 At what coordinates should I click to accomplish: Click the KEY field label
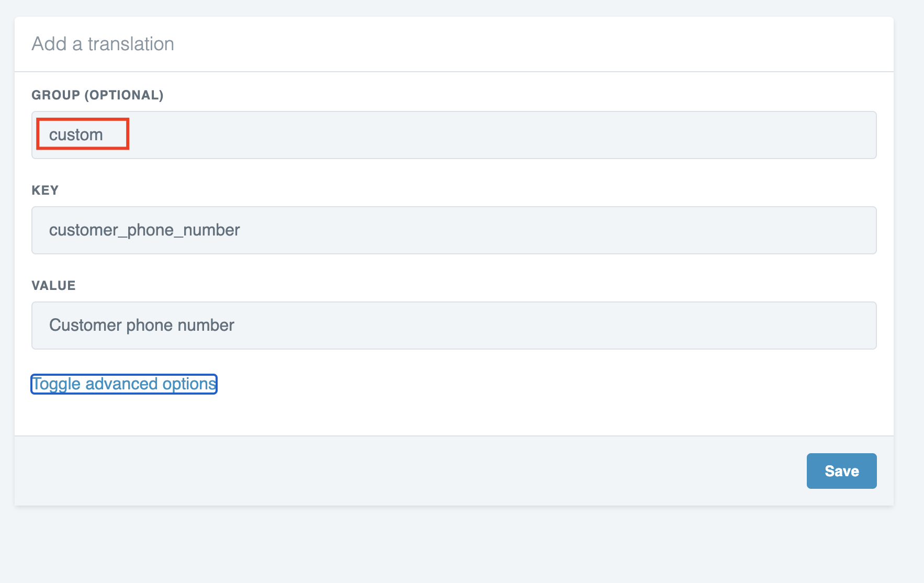[45, 190]
